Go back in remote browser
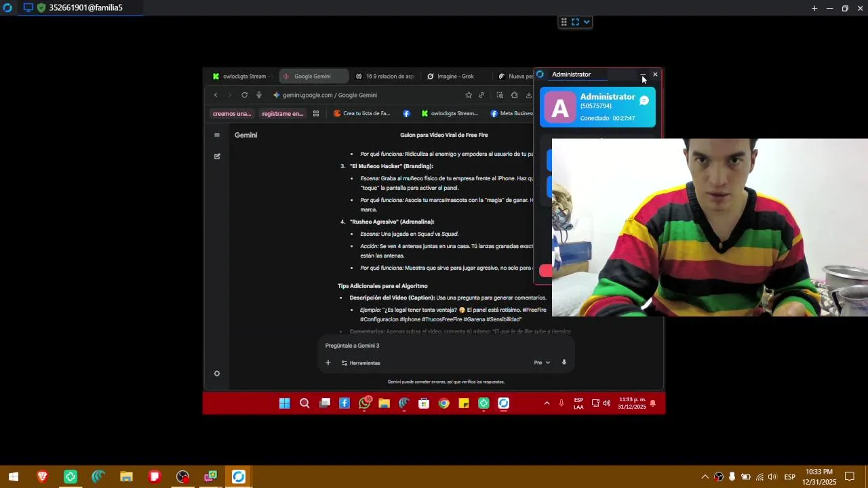868x488 pixels. 216,95
